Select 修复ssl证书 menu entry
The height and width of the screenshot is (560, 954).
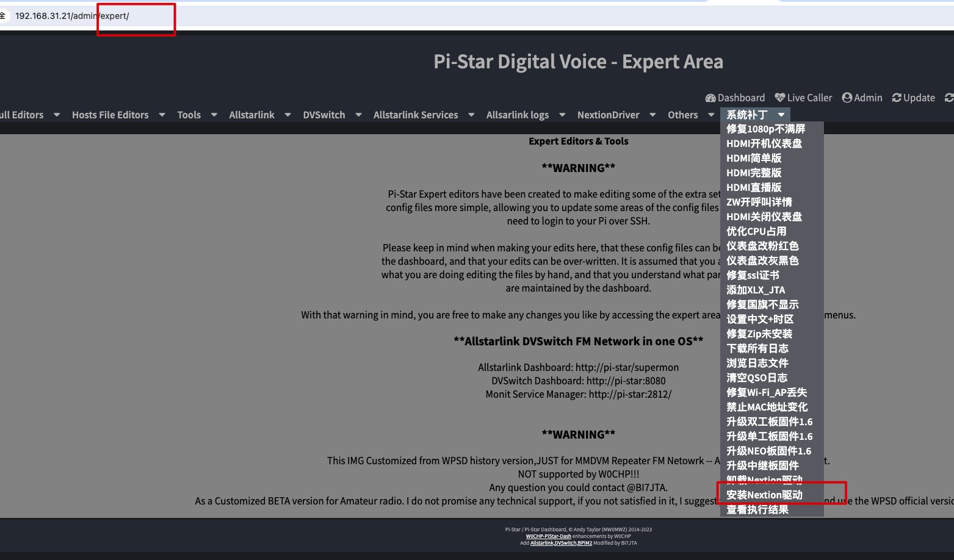coord(753,275)
